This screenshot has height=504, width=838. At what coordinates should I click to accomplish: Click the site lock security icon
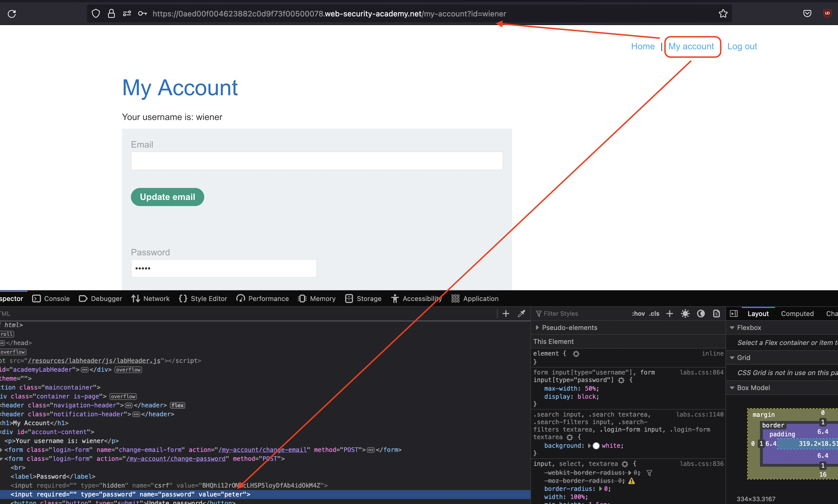pos(111,14)
